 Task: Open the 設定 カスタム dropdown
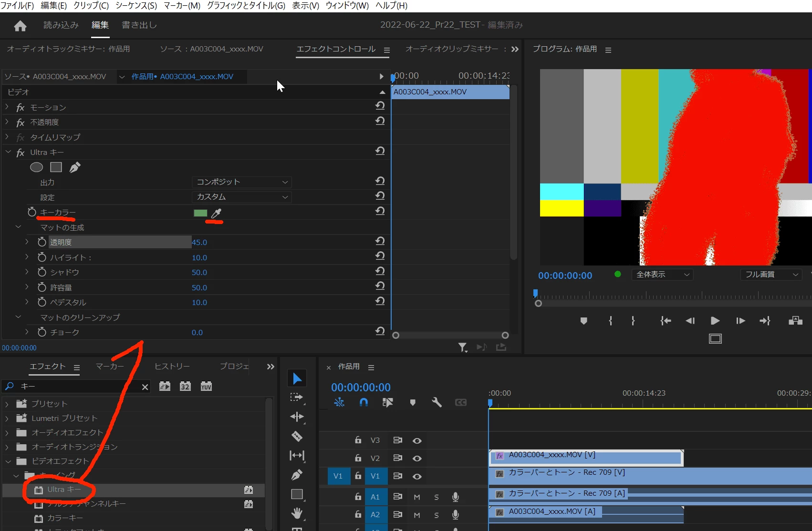[x=242, y=197]
